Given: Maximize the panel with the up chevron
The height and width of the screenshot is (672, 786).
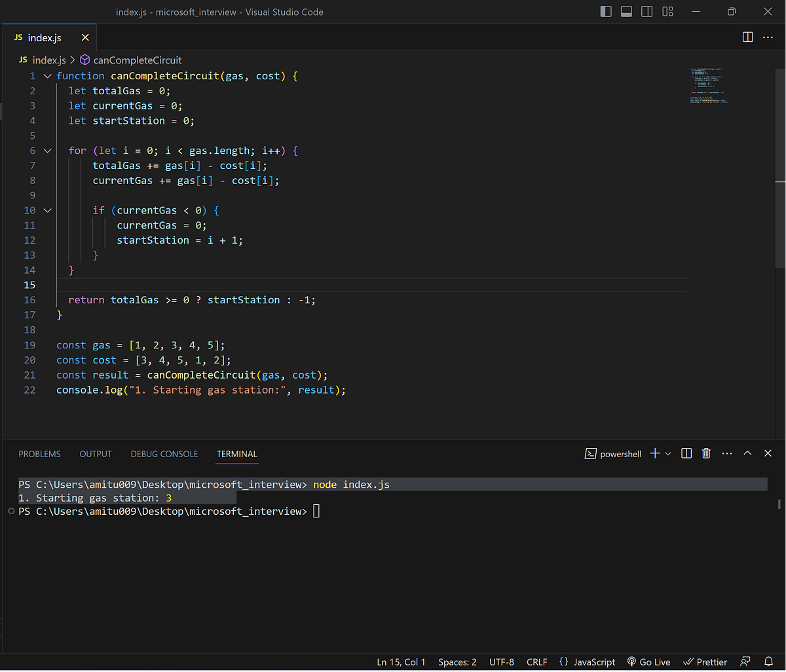Looking at the screenshot, I should (747, 453).
